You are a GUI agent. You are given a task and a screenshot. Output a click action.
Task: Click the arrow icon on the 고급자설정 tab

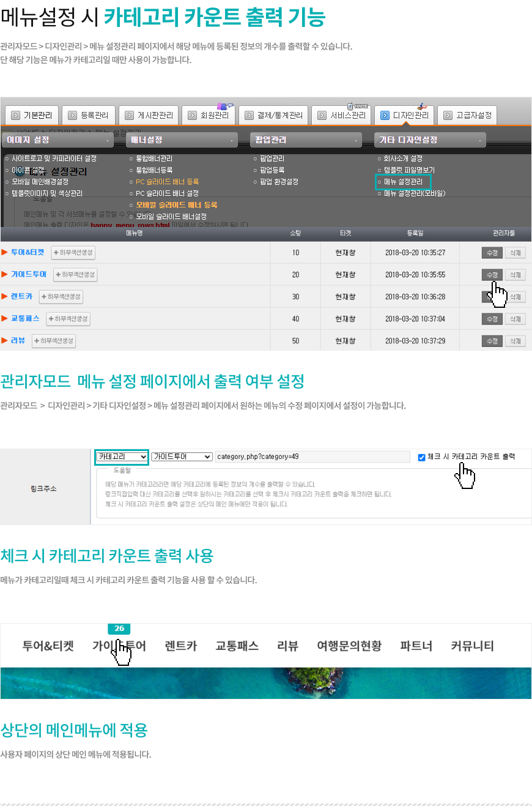pyautogui.click(x=448, y=115)
